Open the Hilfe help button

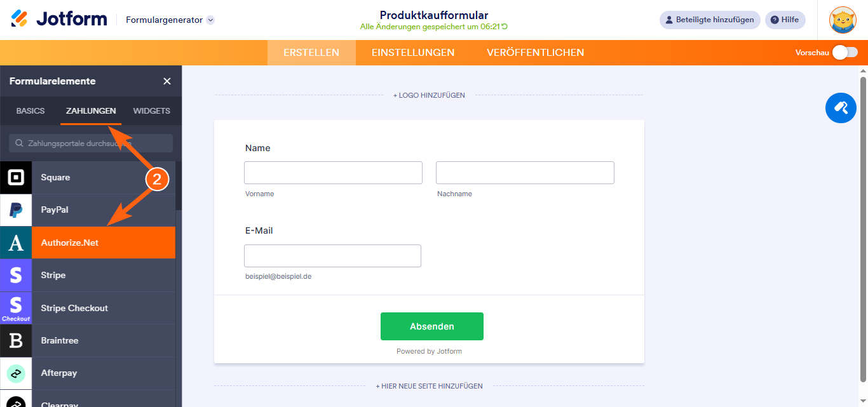pyautogui.click(x=785, y=20)
